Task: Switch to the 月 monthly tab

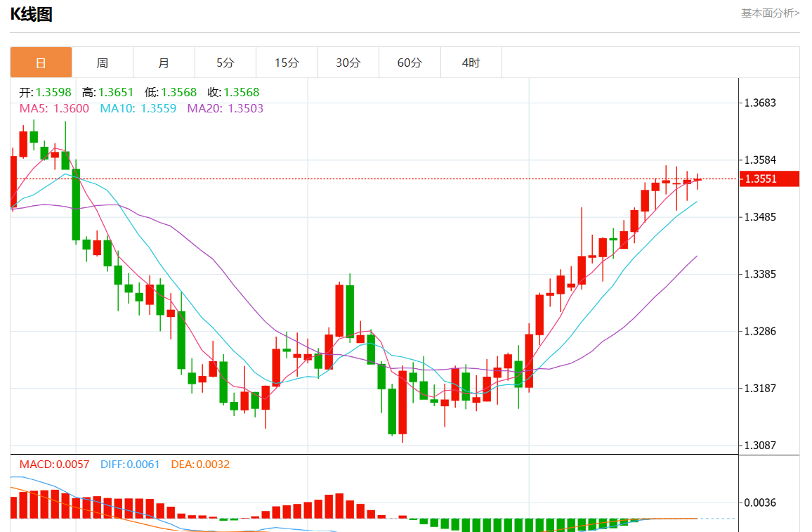Action: click(164, 63)
